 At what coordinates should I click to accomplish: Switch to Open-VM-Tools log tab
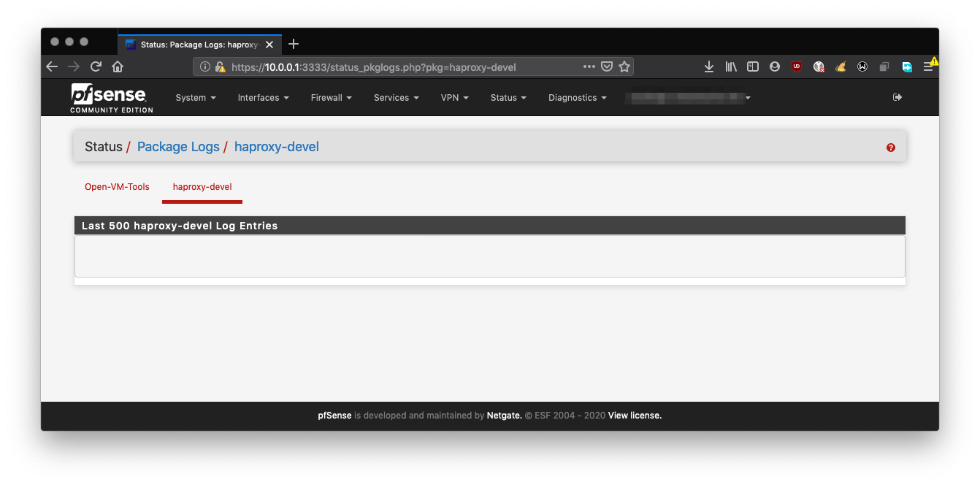coord(117,187)
